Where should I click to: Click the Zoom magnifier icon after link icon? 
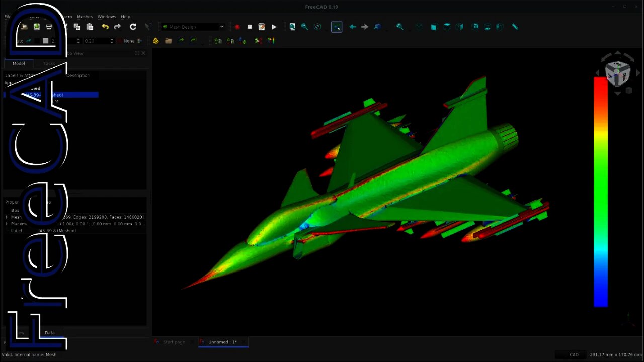[400, 27]
